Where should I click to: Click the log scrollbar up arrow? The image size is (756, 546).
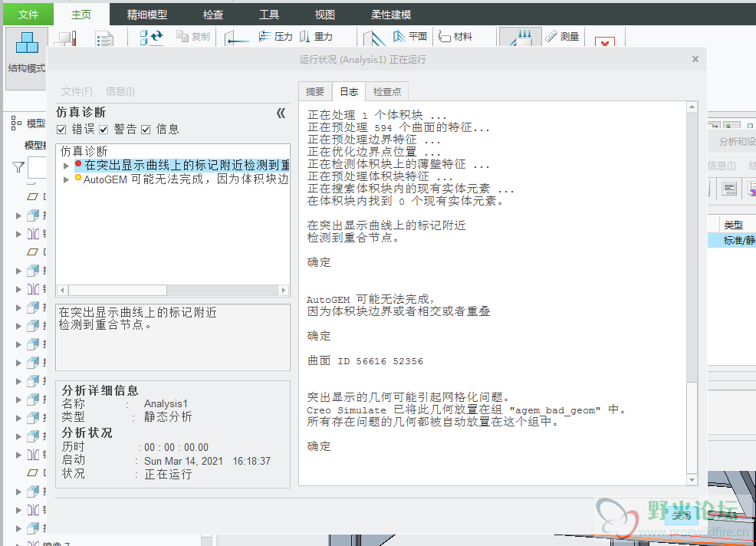click(692, 107)
